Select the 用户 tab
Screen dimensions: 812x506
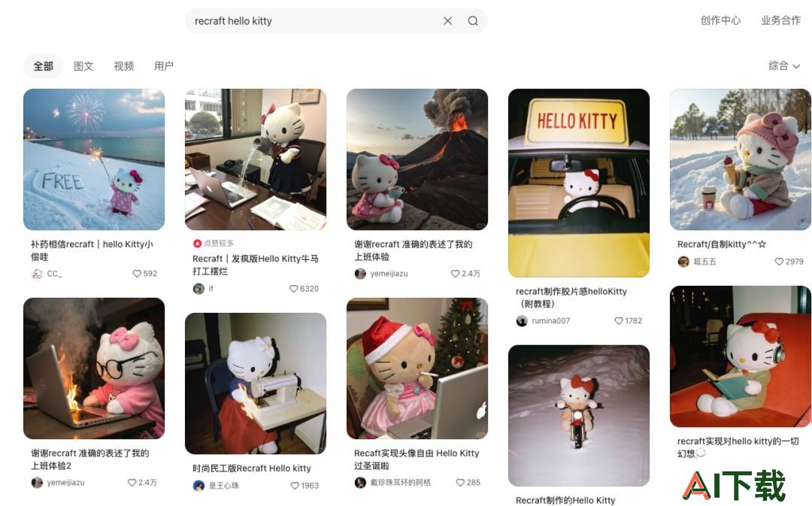point(164,65)
